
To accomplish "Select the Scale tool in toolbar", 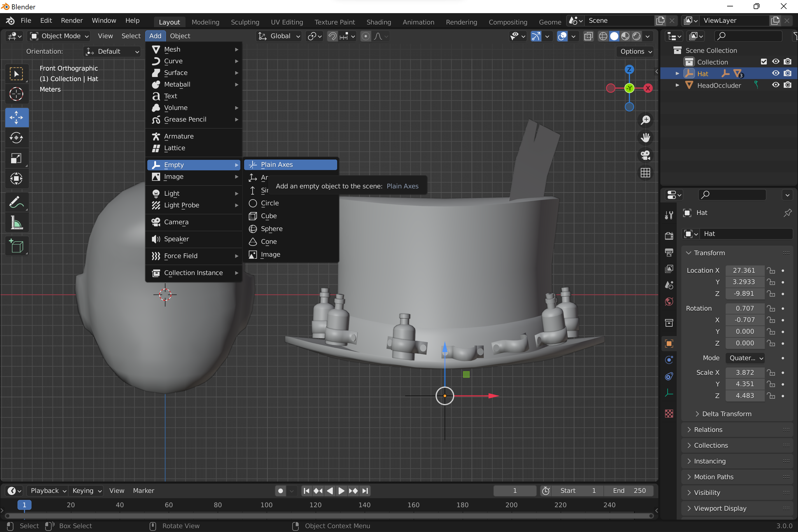I will [16, 158].
